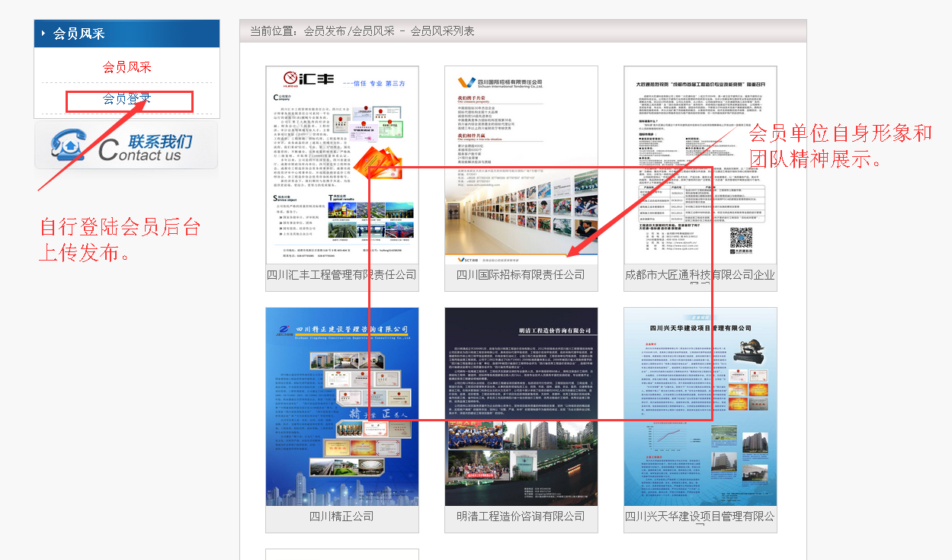Open the 会员风采 link in the sidebar menu
952x560 pixels.
[x=127, y=67]
